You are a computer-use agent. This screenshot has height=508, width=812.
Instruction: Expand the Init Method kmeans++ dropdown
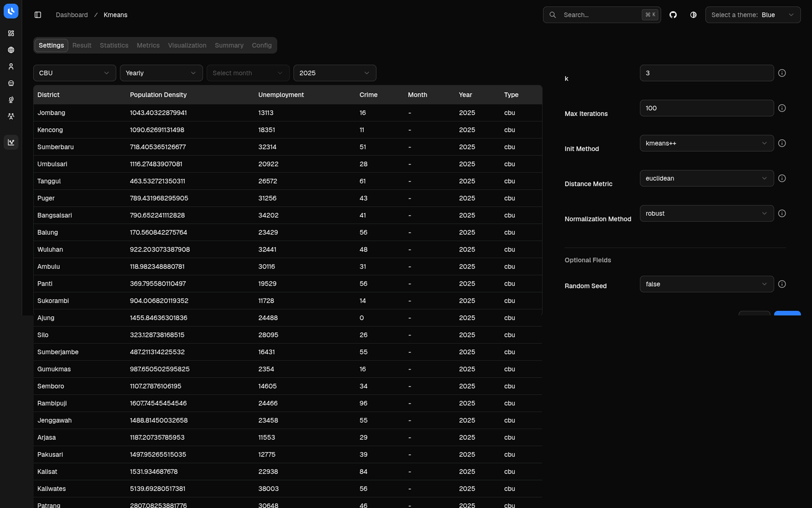pyautogui.click(x=707, y=144)
